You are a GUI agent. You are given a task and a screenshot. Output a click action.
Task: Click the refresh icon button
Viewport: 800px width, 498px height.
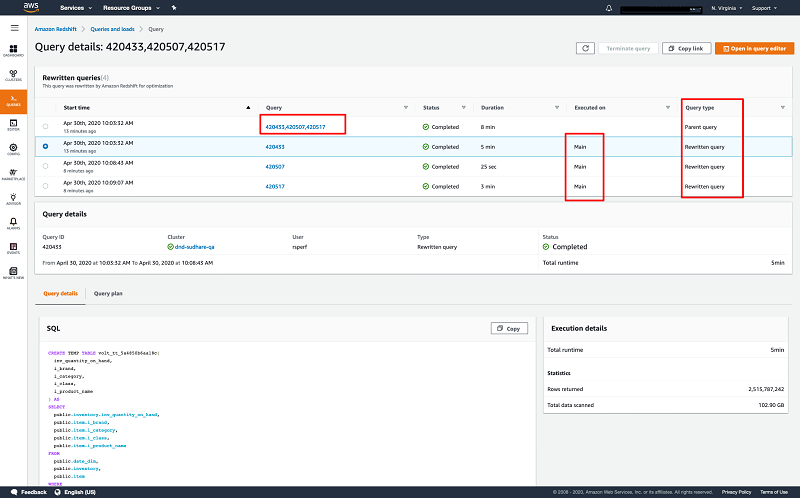point(586,48)
